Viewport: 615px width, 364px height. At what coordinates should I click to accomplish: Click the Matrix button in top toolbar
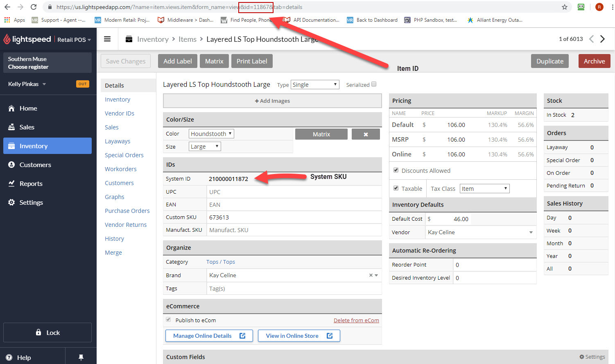click(214, 61)
